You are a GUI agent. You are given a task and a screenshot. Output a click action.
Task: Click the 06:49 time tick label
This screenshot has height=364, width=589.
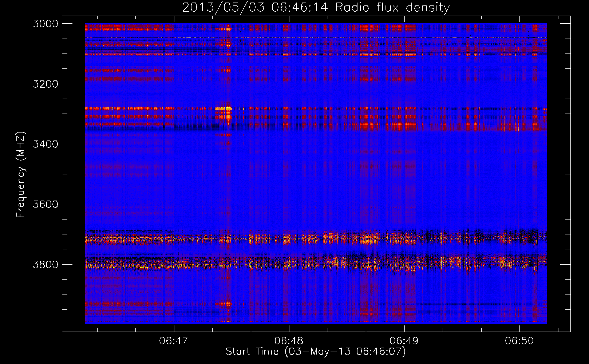[x=404, y=341]
